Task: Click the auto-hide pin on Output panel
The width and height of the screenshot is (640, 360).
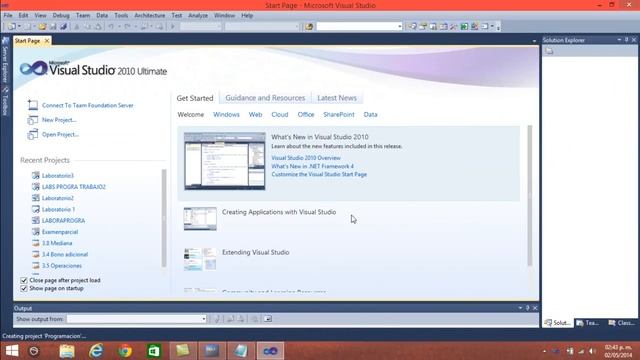Action: pyautogui.click(x=527, y=308)
